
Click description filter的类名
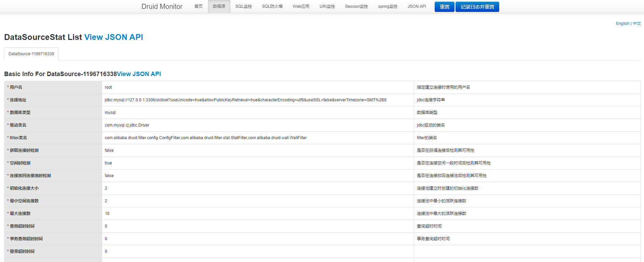pos(427,138)
